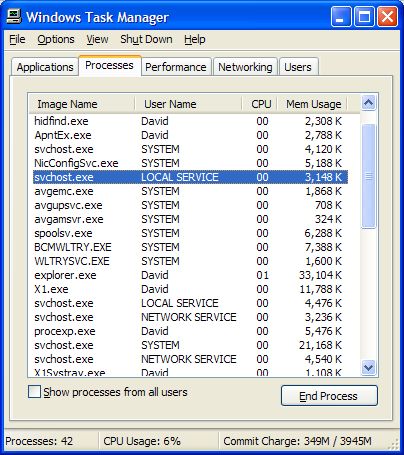Screen dimensions: 404x455
Task: Sort by the CPU column header
Action: coord(259,104)
